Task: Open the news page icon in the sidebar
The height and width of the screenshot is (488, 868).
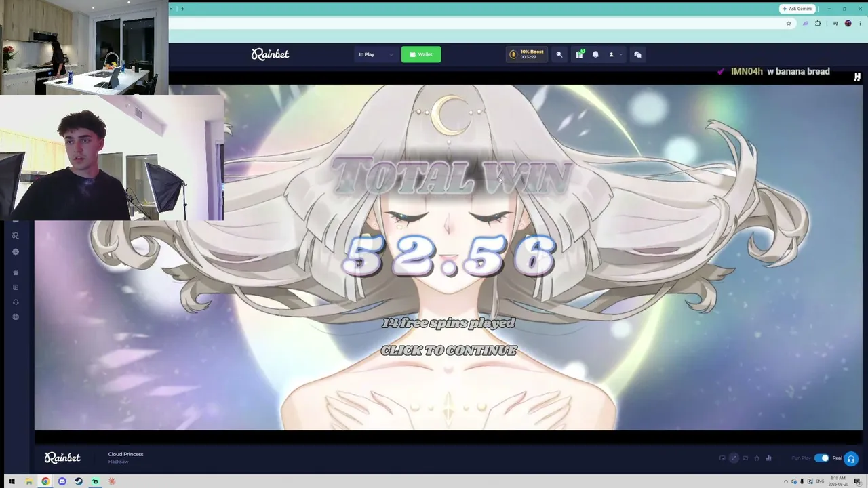Action: point(16,287)
